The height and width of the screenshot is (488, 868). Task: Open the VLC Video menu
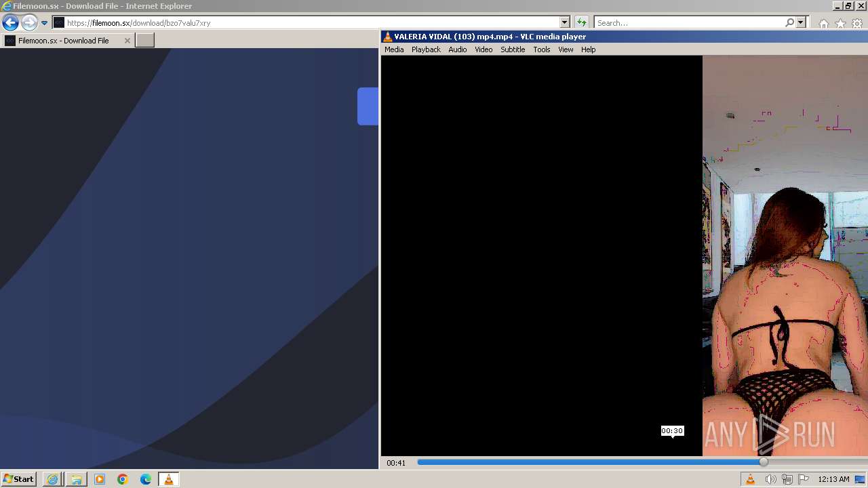484,49
